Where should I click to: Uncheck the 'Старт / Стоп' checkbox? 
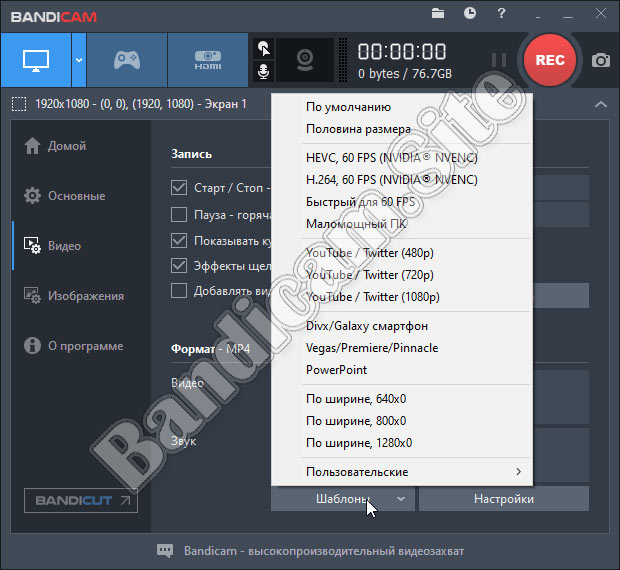179,188
